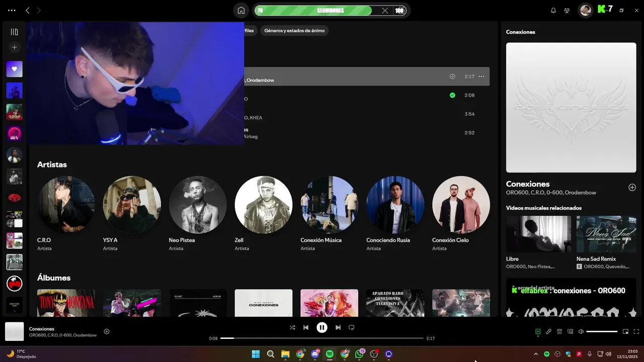Navigate back with the left arrow
The width and height of the screenshot is (644, 362).
28,10
